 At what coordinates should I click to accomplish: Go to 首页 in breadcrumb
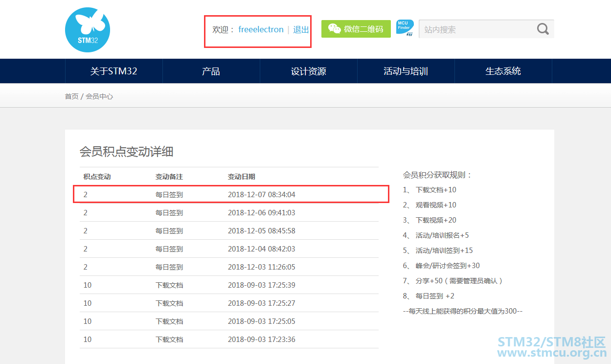(x=71, y=96)
